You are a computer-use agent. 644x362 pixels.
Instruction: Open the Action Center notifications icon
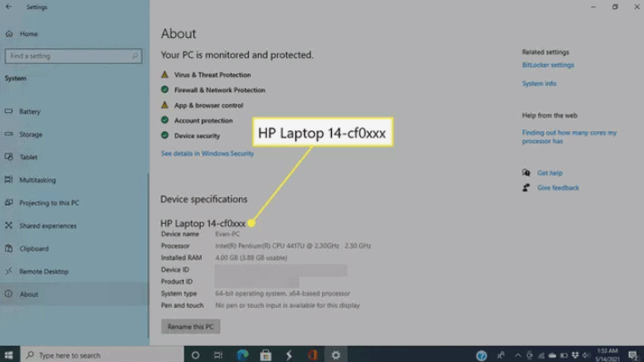pyautogui.click(x=633, y=355)
